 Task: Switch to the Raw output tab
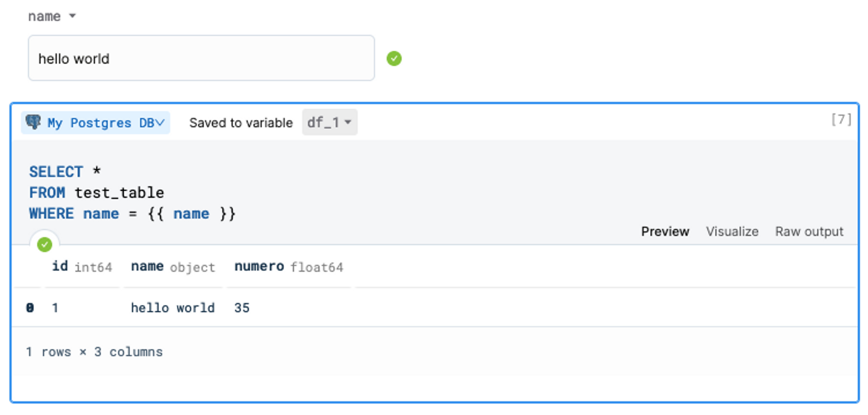(809, 232)
